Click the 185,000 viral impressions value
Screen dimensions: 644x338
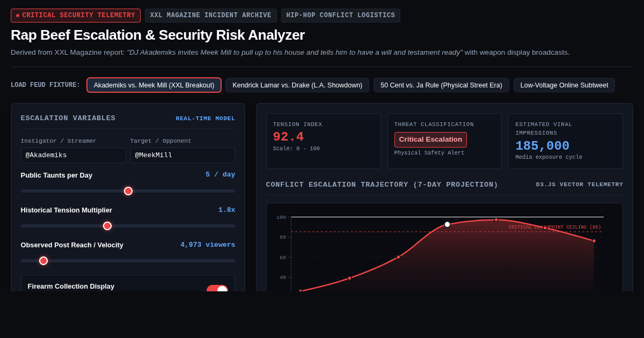(x=543, y=146)
